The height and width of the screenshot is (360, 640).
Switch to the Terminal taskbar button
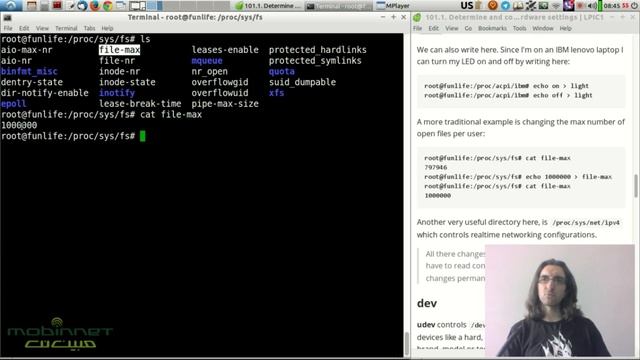coord(339,6)
